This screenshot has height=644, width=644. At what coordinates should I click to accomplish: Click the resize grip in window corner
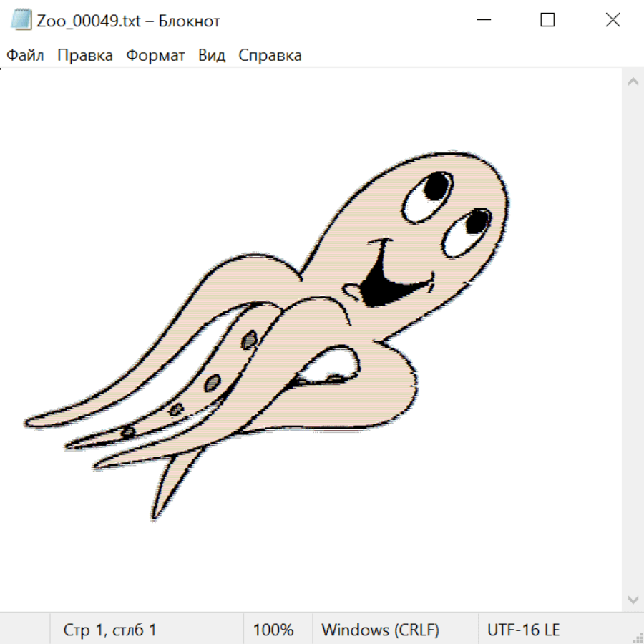coord(638,638)
